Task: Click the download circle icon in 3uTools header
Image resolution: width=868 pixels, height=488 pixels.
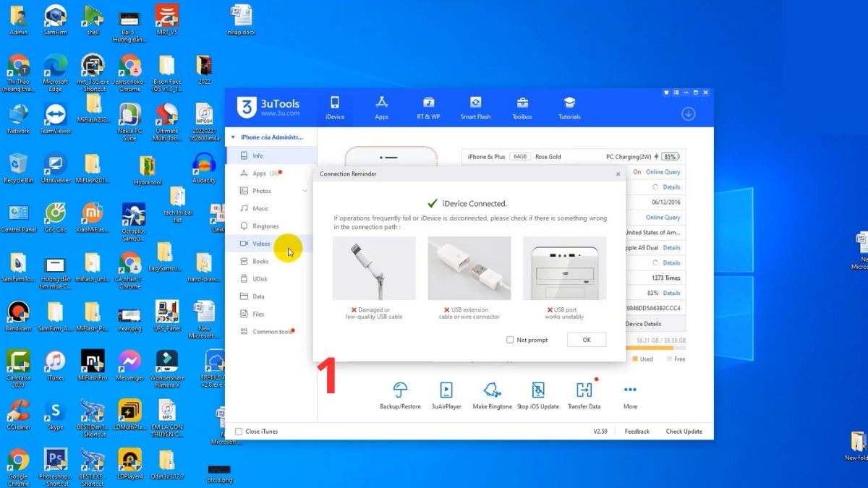Action: (x=688, y=114)
